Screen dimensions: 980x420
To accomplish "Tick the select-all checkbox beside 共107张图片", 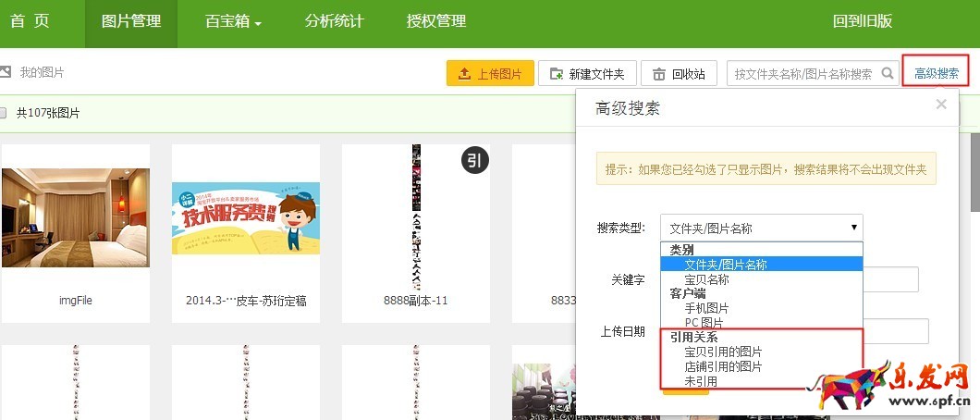I will point(3,113).
